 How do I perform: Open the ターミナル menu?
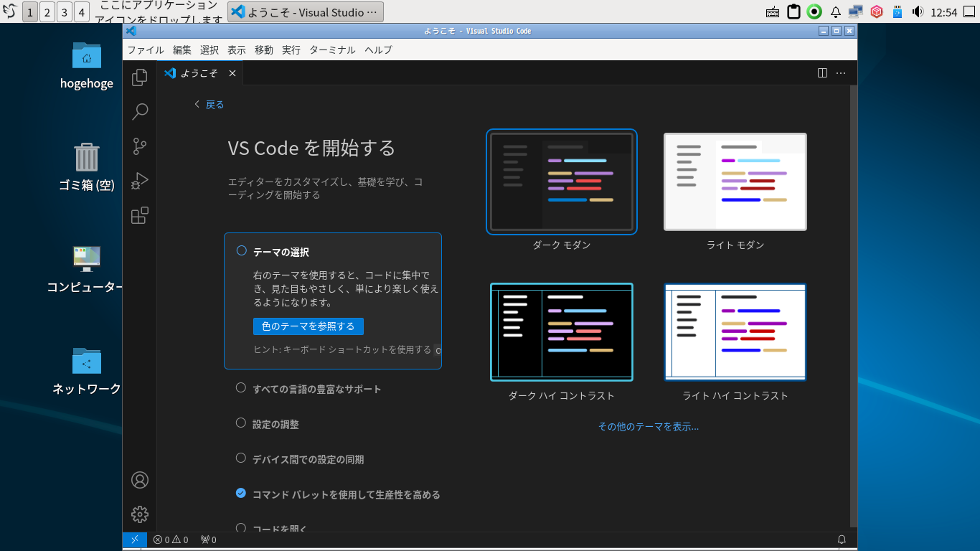[331, 50]
